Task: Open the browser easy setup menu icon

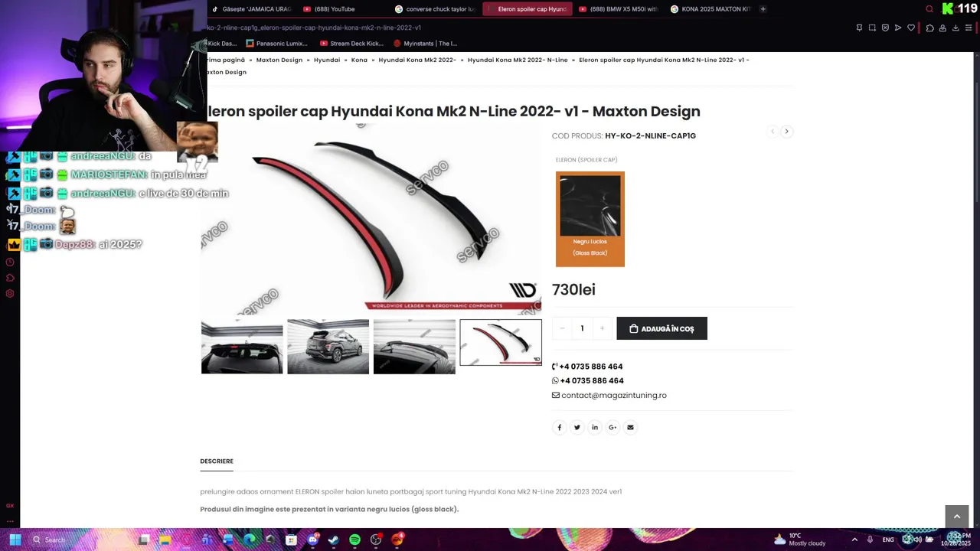Action: pyautogui.click(x=969, y=28)
